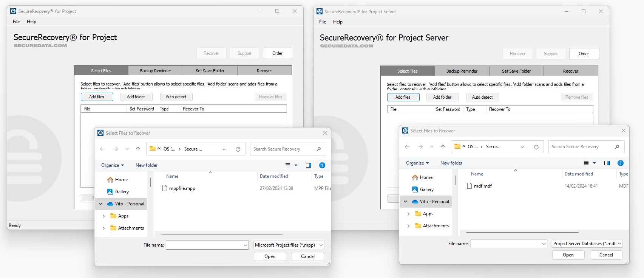This screenshot has height=278, width=644.
Task: Click the refresh icon in the left file dialog
Action: pyautogui.click(x=238, y=149)
